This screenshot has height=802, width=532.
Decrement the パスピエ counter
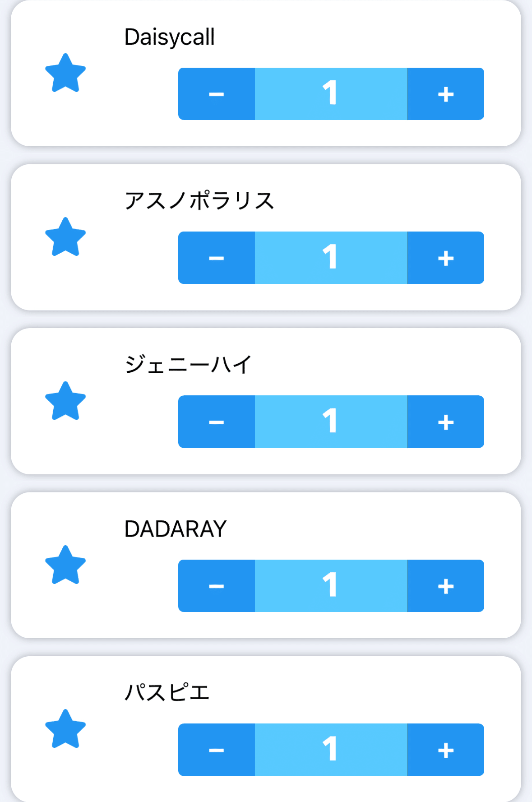tap(217, 750)
